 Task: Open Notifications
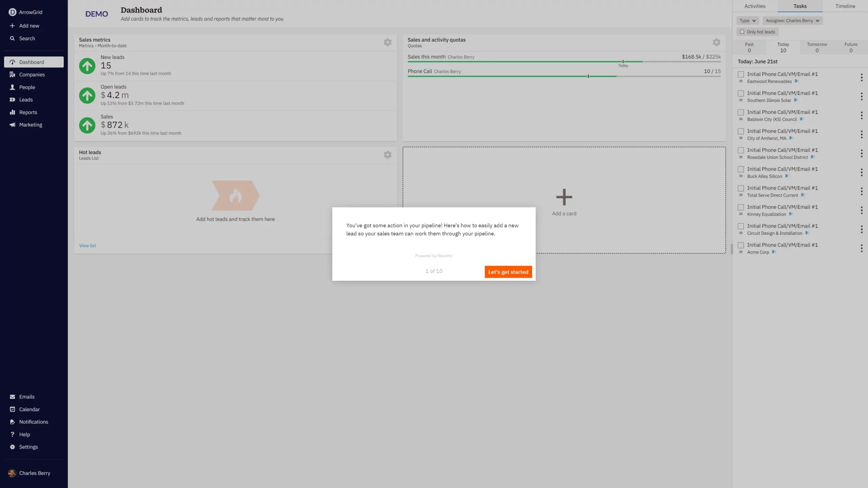point(34,422)
